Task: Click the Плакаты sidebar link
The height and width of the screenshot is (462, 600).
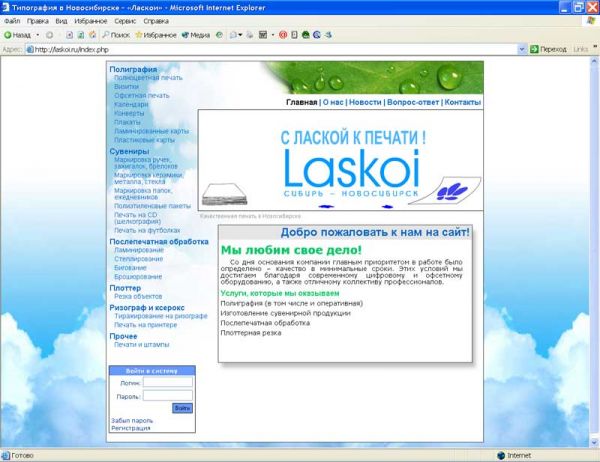Action: tap(127, 122)
